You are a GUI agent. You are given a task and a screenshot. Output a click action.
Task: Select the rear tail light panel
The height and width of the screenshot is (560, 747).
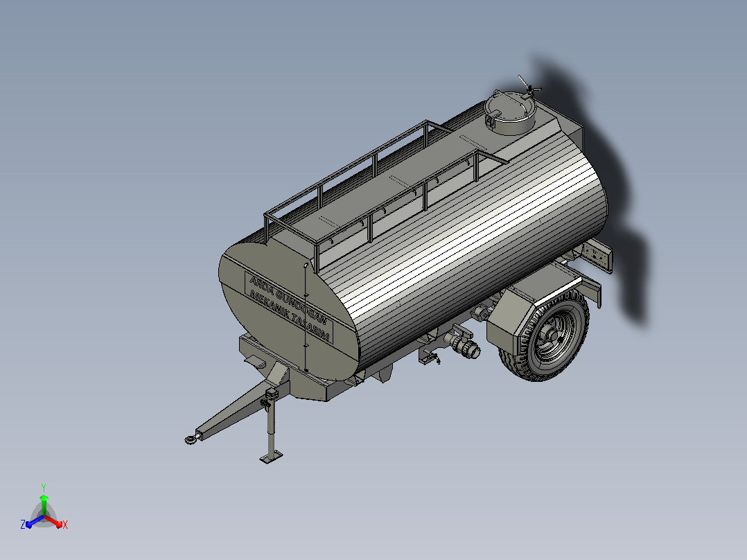[598, 256]
